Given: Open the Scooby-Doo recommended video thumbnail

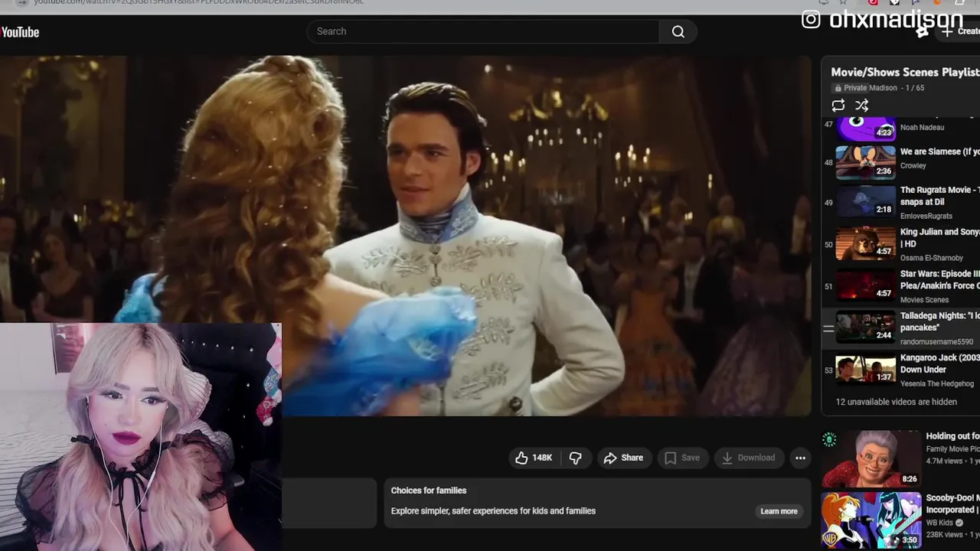Looking at the screenshot, I should (871, 520).
